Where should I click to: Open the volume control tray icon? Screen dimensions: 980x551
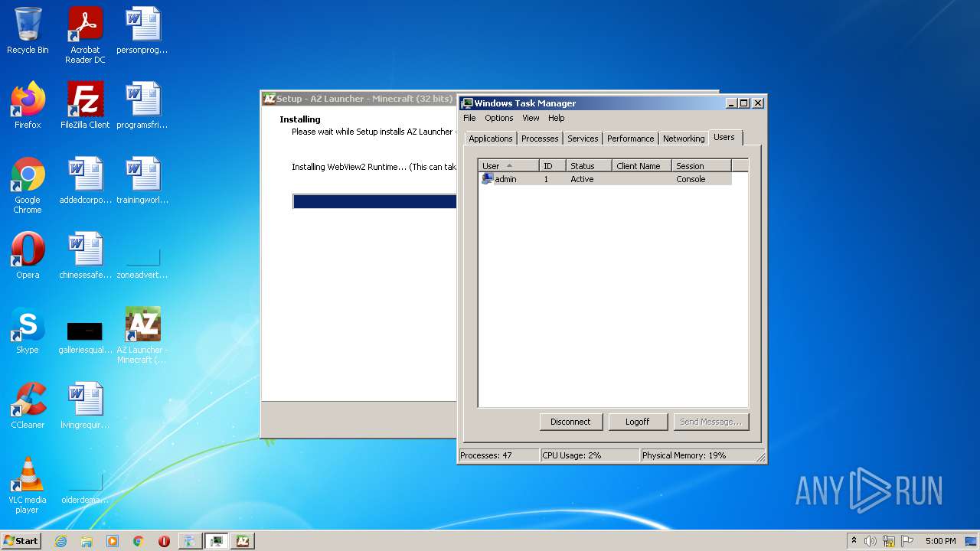[x=870, y=541]
